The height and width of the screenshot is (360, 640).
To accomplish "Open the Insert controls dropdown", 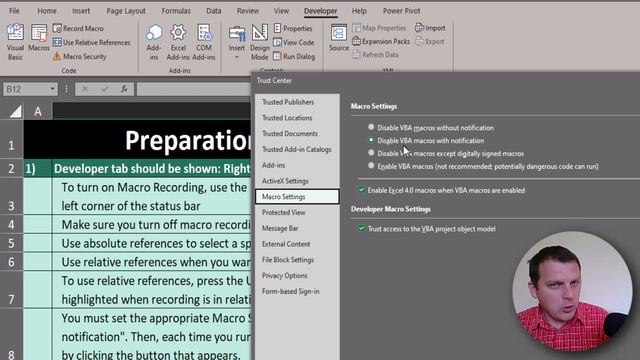I will [237, 42].
